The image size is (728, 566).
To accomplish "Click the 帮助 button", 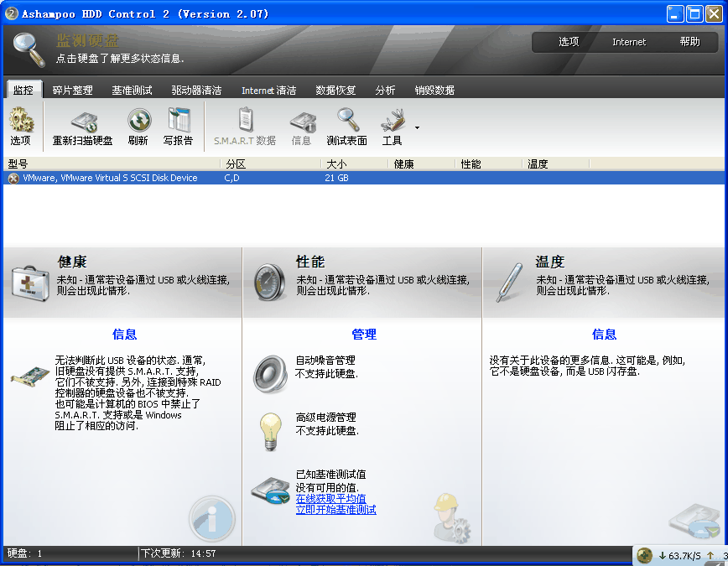I will click(688, 41).
